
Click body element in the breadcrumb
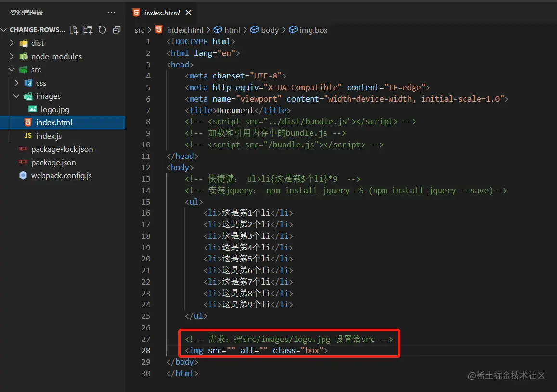point(270,30)
